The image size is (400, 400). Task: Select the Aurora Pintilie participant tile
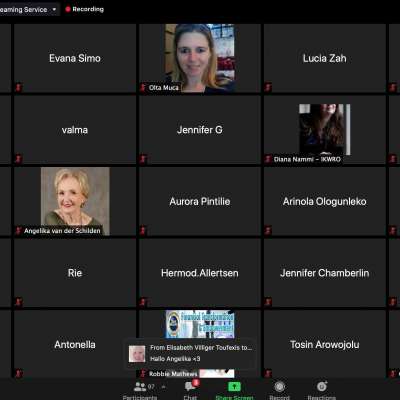click(200, 201)
